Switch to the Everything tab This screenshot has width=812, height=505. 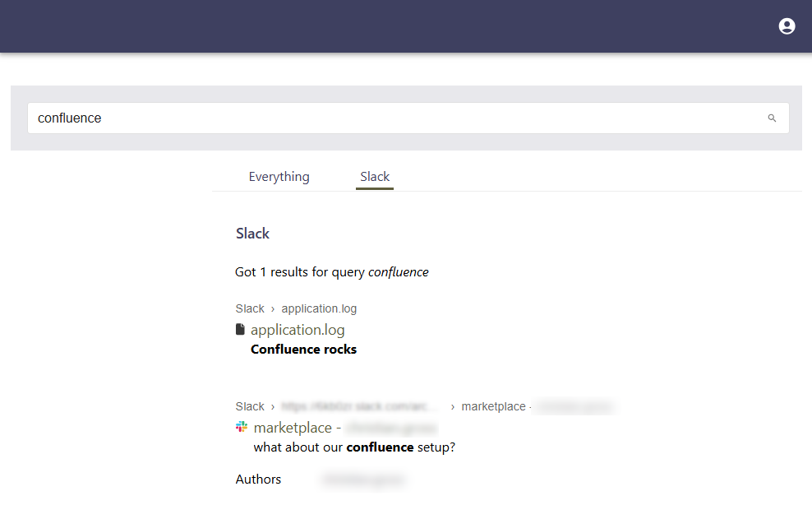coord(279,176)
